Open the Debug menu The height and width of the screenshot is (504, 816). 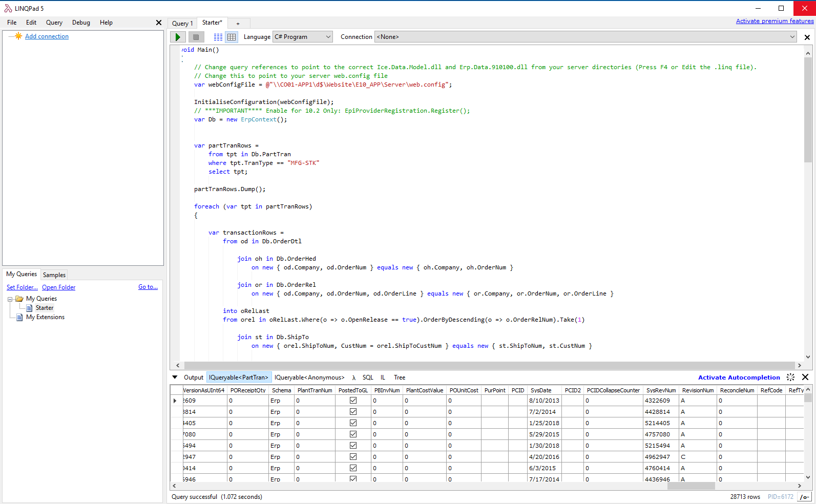point(81,23)
